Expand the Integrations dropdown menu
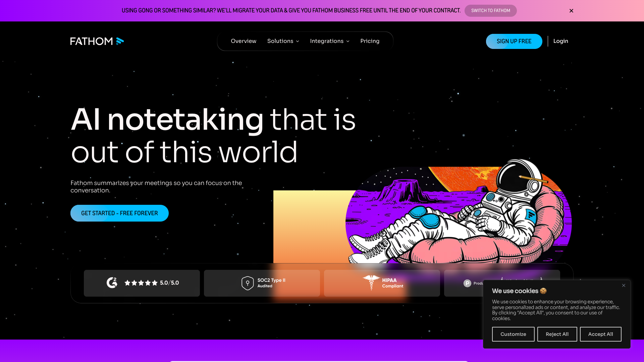The width and height of the screenshot is (644, 362). click(x=329, y=41)
